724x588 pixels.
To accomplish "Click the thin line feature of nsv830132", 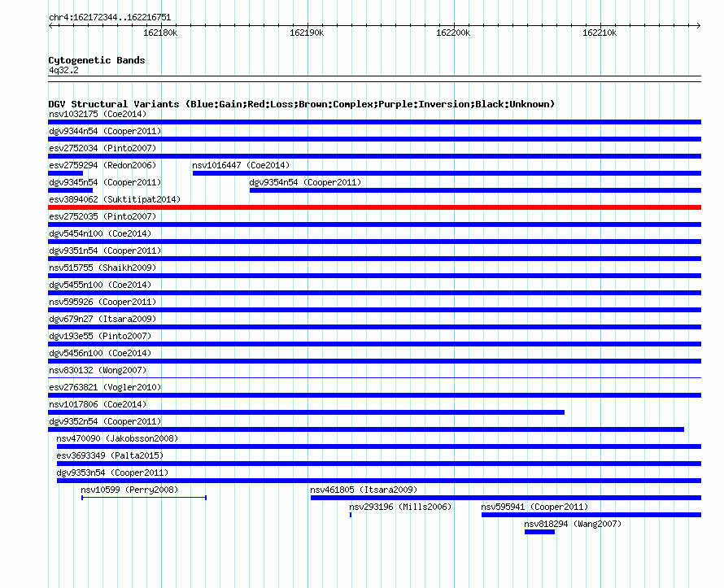I will pos(374,378).
